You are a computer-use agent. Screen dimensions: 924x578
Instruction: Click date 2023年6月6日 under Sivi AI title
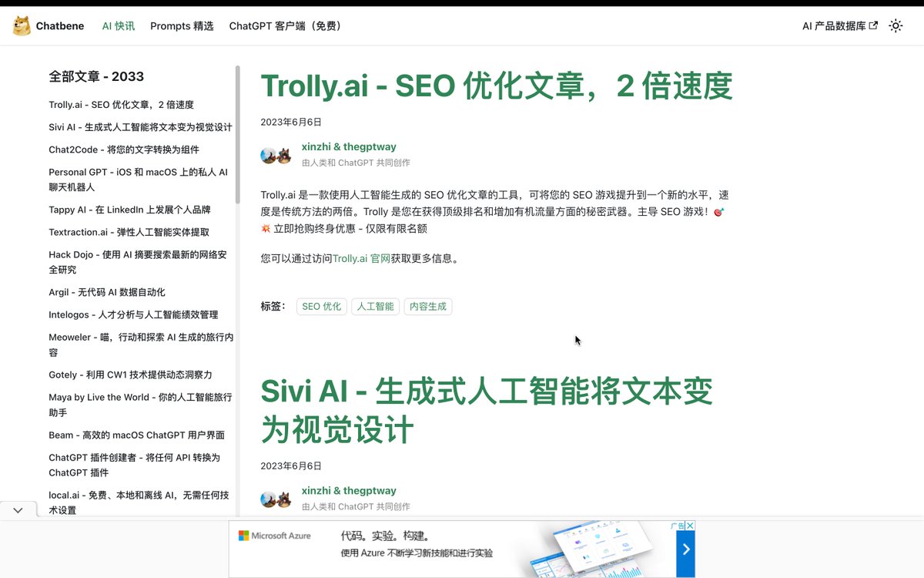(x=291, y=465)
